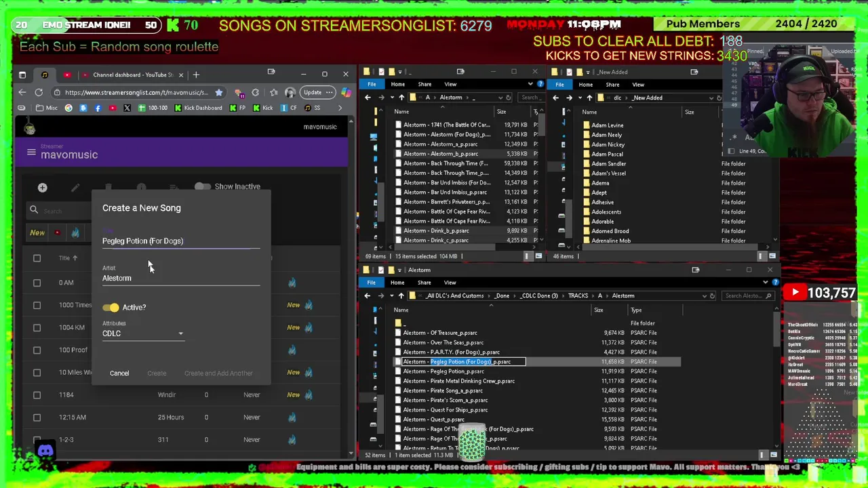Open recent locations in _New Added window

point(580,98)
